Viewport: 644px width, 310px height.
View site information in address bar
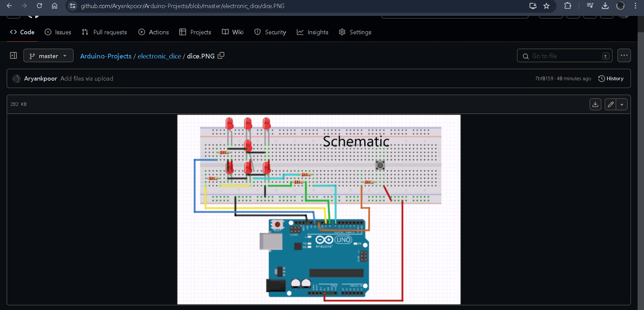coord(72,6)
